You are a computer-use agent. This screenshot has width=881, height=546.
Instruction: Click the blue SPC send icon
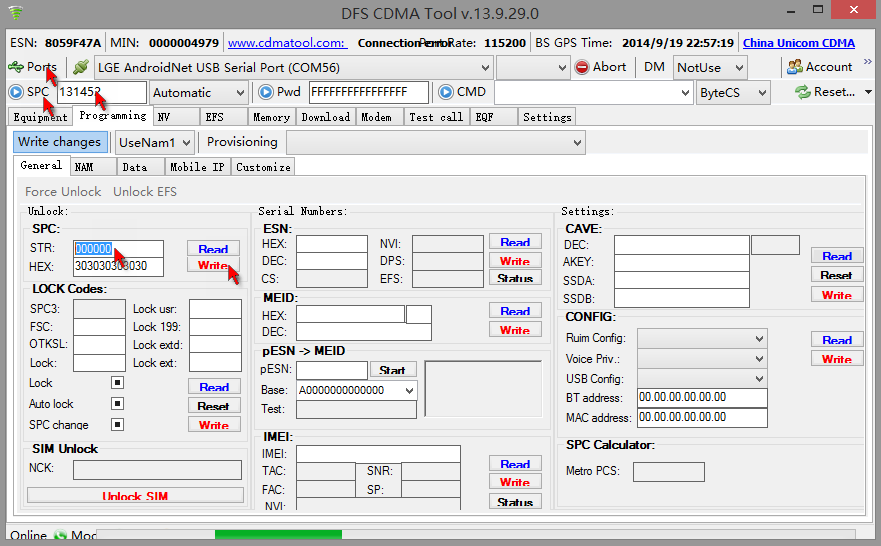click(16, 92)
